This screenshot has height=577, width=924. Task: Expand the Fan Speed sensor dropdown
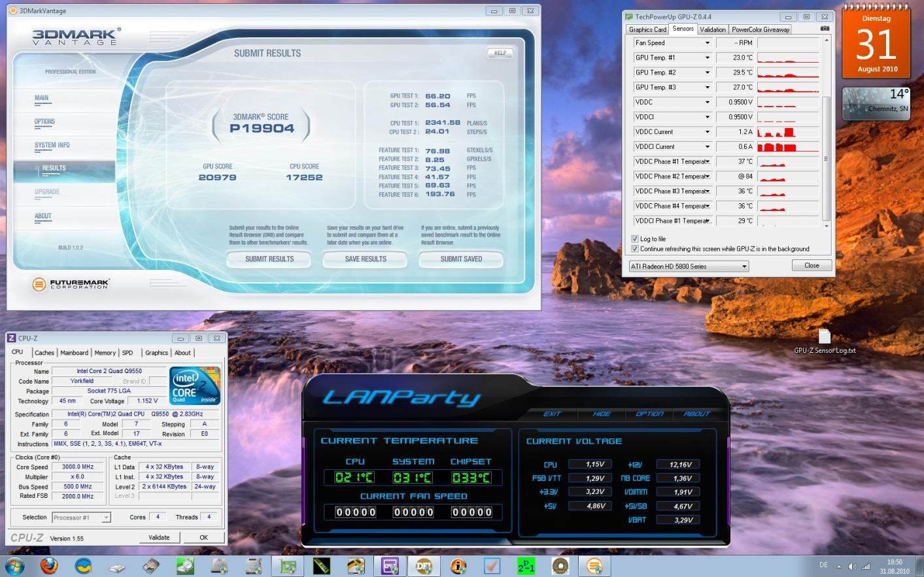click(x=707, y=43)
